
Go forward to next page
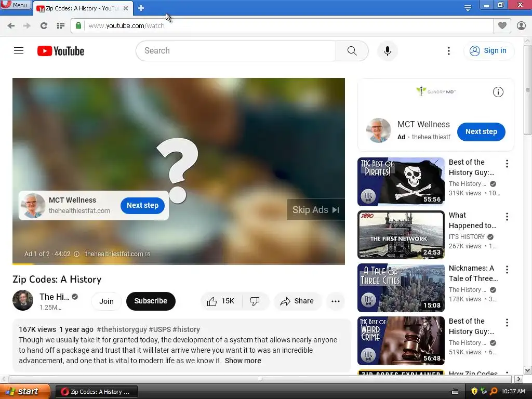click(x=27, y=26)
